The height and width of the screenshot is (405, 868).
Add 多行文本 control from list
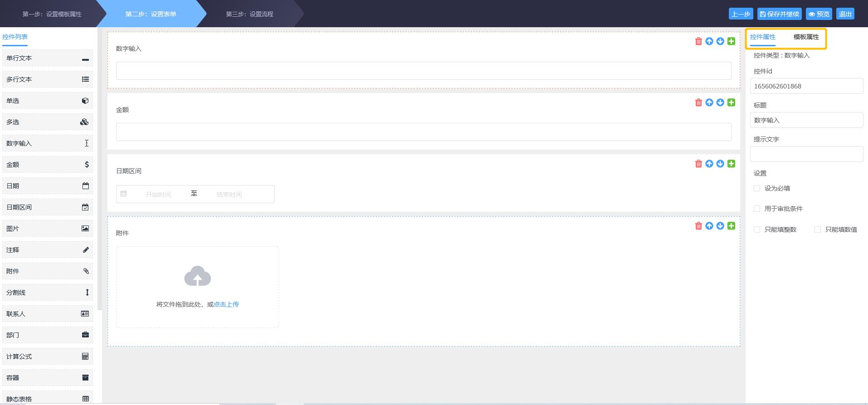point(48,79)
